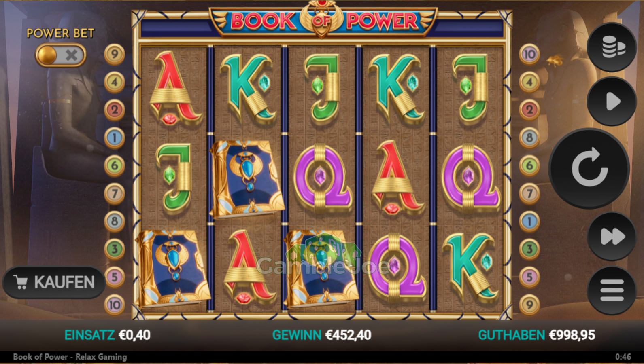Click right payline marker 8
This screenshot has width=644, height=364.
(529, 138)
